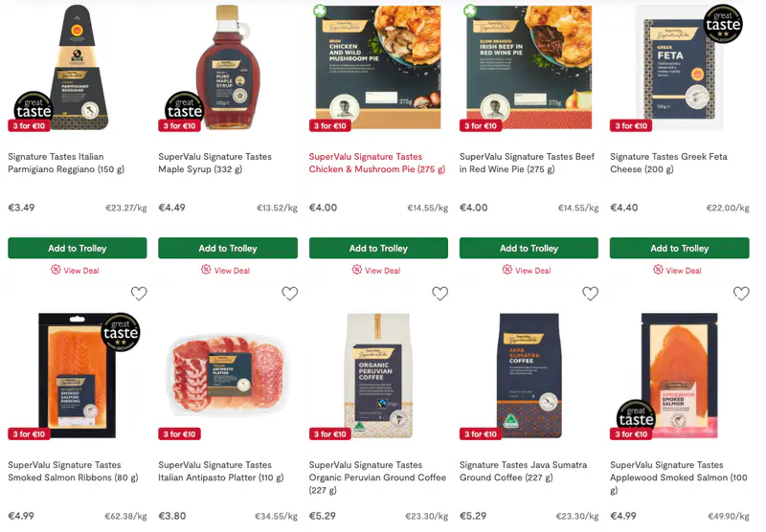Open View Deal under Maple Syrup
Viewport: 766px width, 532px height.
226,270
